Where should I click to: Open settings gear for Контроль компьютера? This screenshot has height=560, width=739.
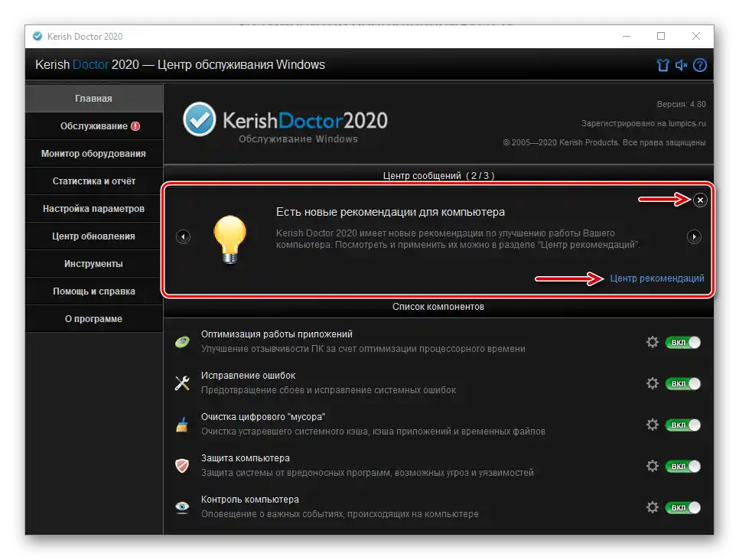pos(653,507)
